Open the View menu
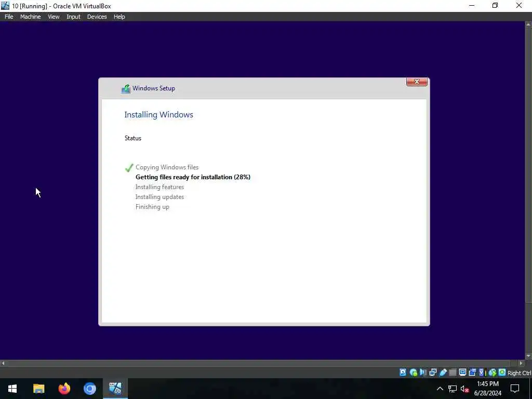 pos(54,17)
